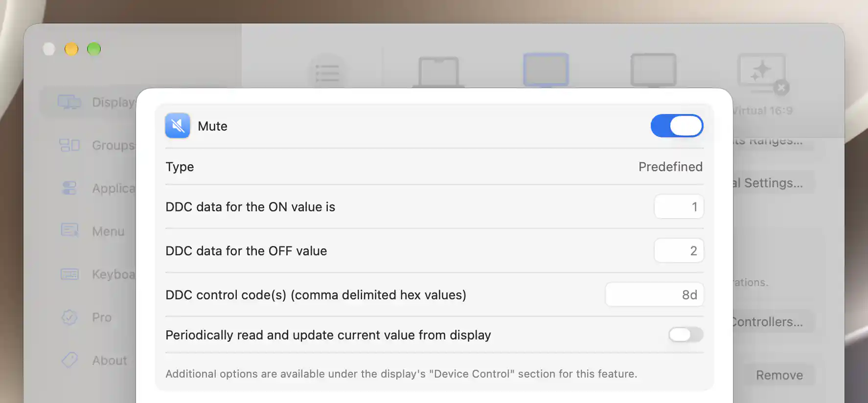Viewport: 868px width, 403px height.
Task: Click the Remove button in the background window
Action: click(x=779, y=375)
